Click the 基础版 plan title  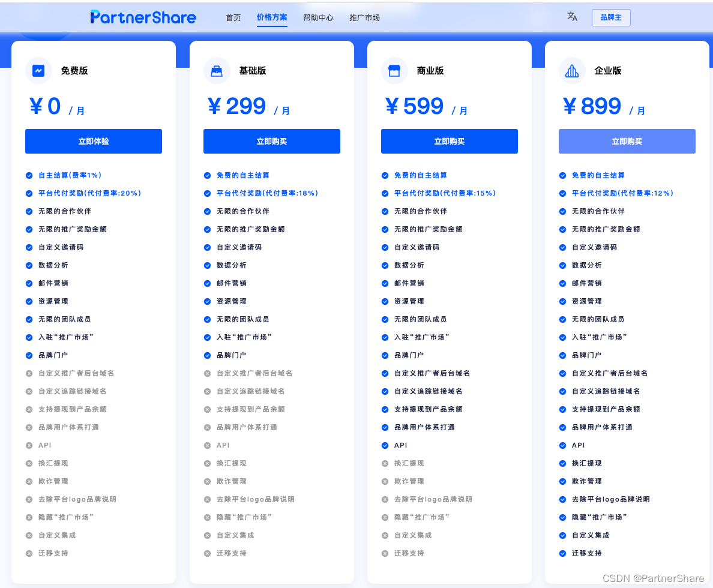(x=253, y=70)
